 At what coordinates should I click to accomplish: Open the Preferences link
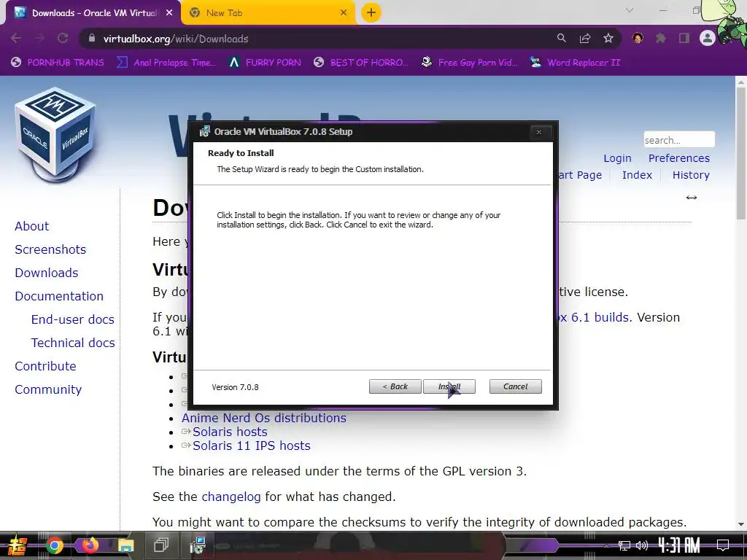coord(679,158)
